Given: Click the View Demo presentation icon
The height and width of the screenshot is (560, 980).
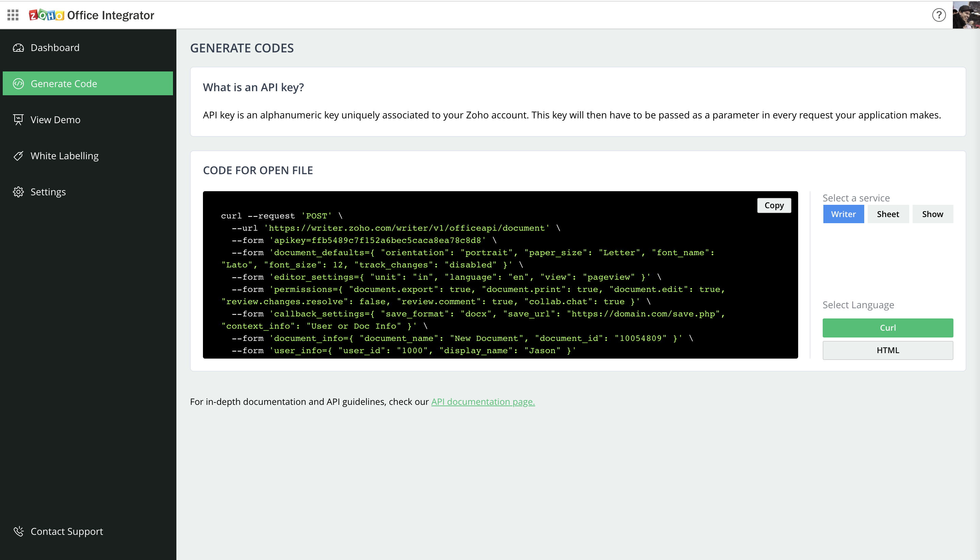Looking at the screenshot, I should pos(18,120).
